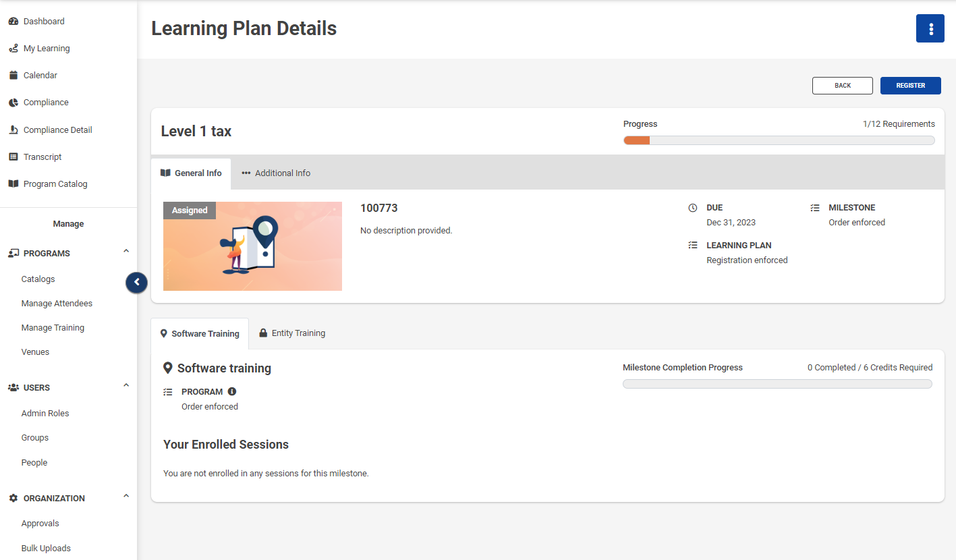Click the info icon next to PROGRAM
Image resolution: width=956 pixels, height=560 pixels.
click(x=232, y=391)
